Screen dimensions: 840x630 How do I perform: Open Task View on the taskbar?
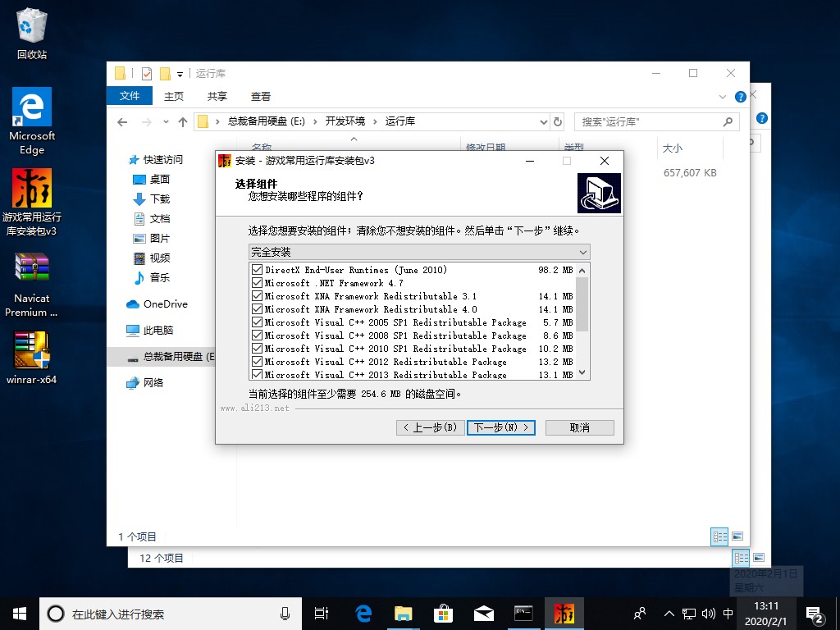click(x=322, y=614)
